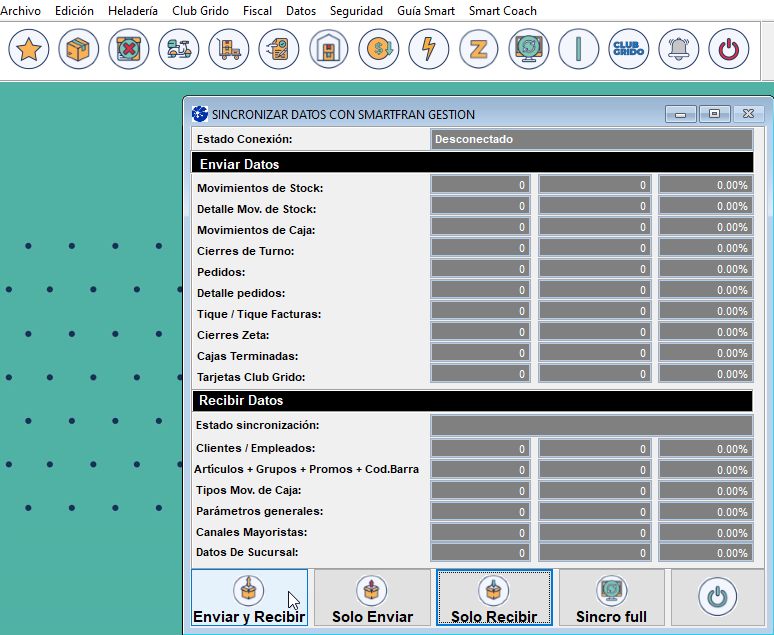This screenshot has height=635, width=774.
Task: Click the Tarjetas Club Grido label
Action: (251, 377)
